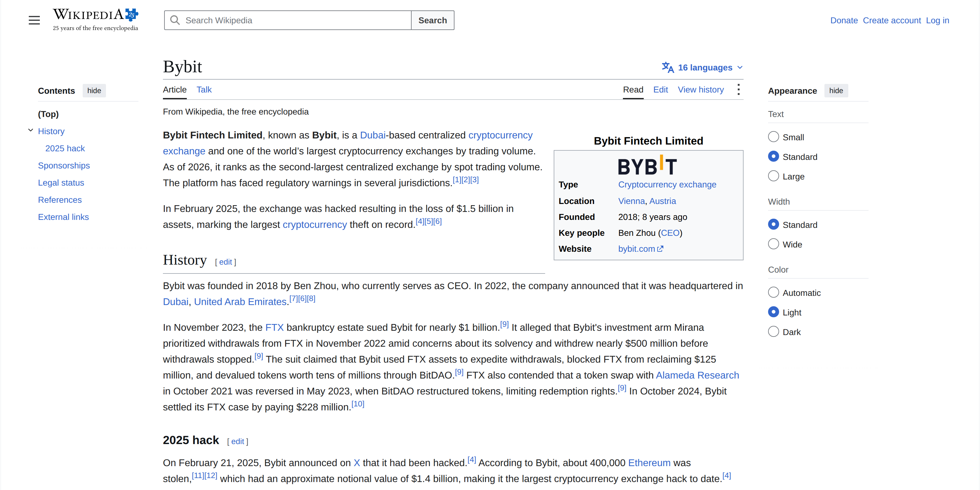
Task: Click the Bybit logo in infobox
Action: click(x=648, y=165)
